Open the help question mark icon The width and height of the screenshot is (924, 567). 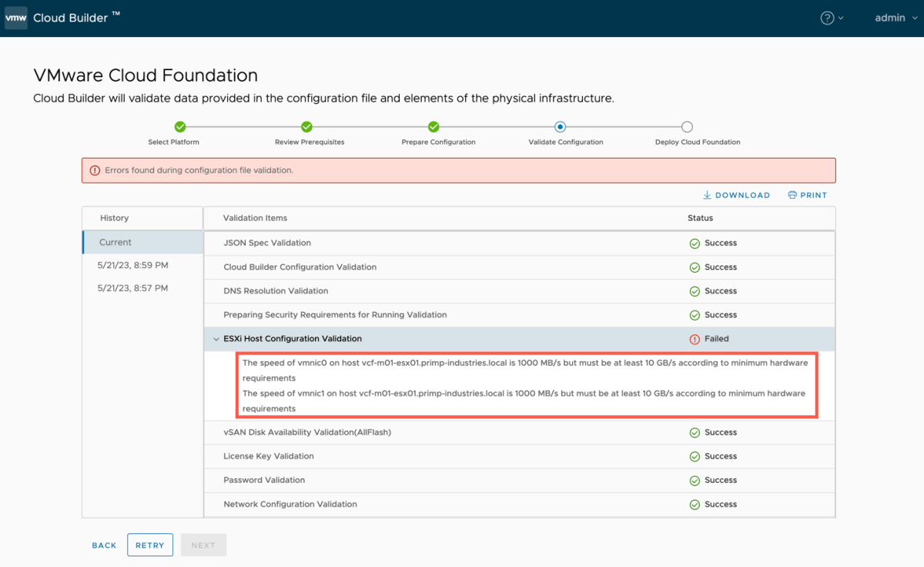(x=827, y=18)
